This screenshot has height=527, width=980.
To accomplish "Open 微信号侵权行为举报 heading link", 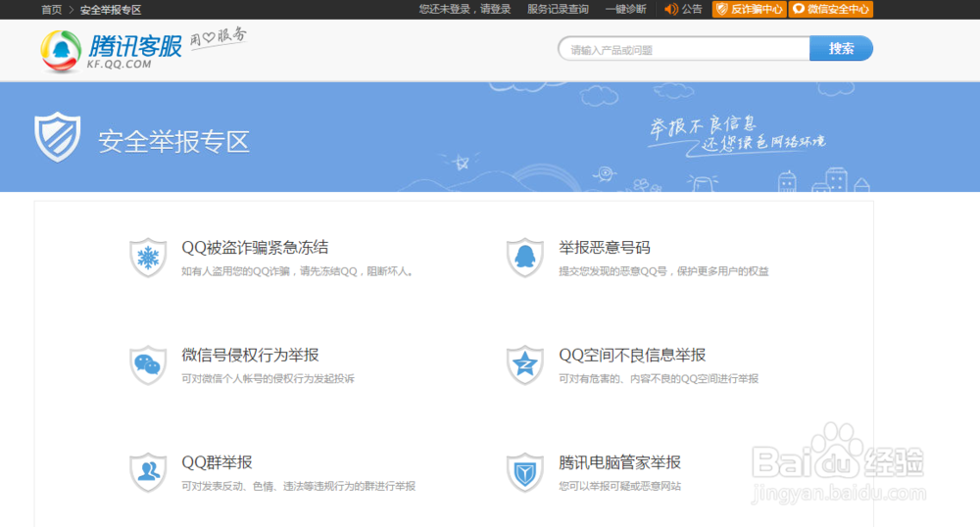I will [x=250, y=355].
